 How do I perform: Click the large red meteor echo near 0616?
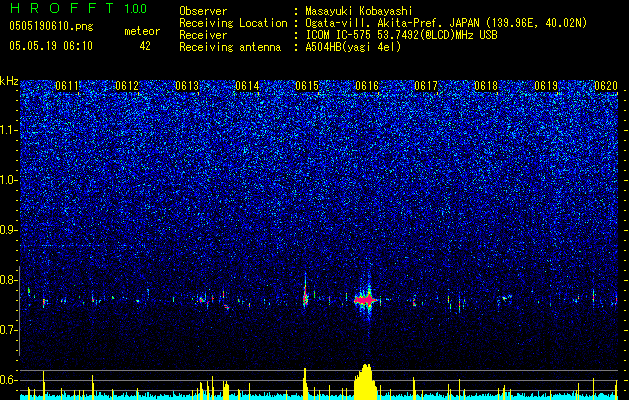pos(364,300)
